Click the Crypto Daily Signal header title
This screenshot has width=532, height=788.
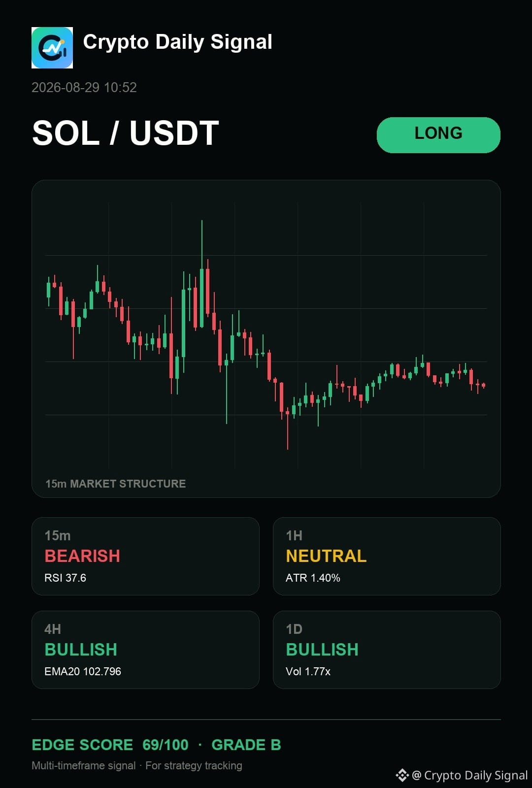coord(178,42)
